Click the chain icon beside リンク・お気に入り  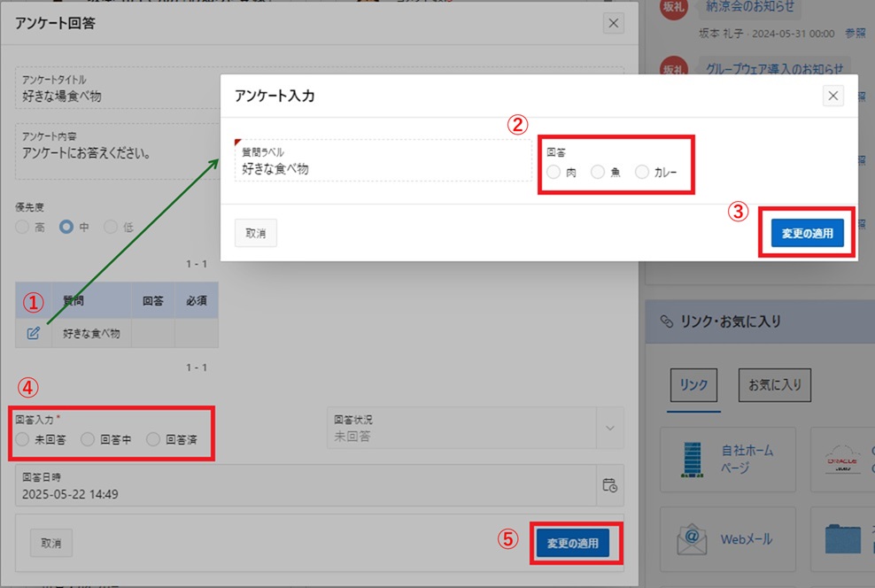click(x=666, y=321)
